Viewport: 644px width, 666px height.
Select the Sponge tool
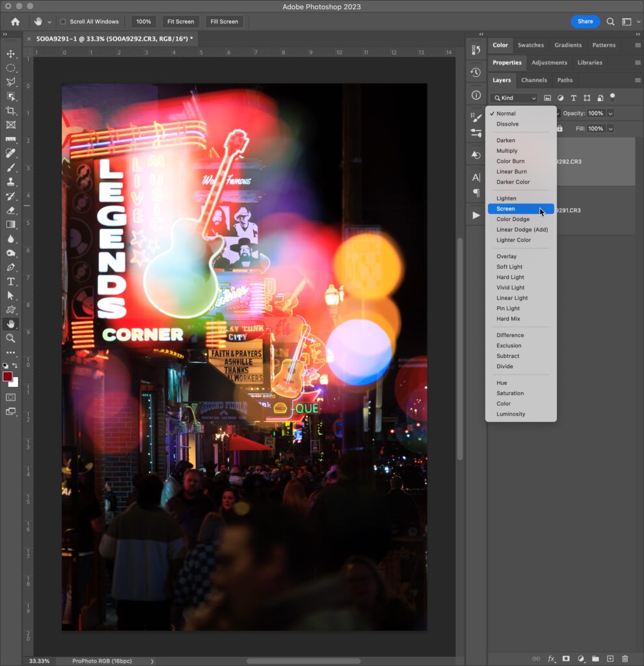click(10, 253)
